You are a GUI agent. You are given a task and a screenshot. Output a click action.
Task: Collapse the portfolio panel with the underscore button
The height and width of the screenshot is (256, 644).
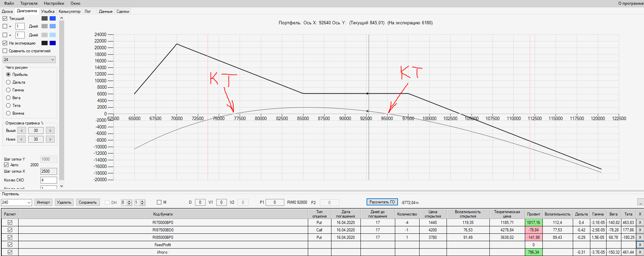tap(640, 202)
